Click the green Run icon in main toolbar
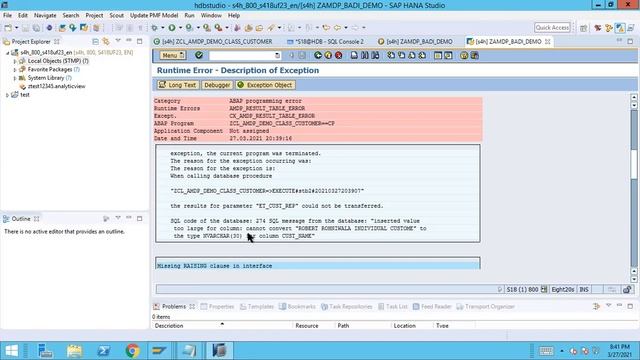Image resolution: width=640 pixels, height=360 pixels. click(x=172, y=28)
